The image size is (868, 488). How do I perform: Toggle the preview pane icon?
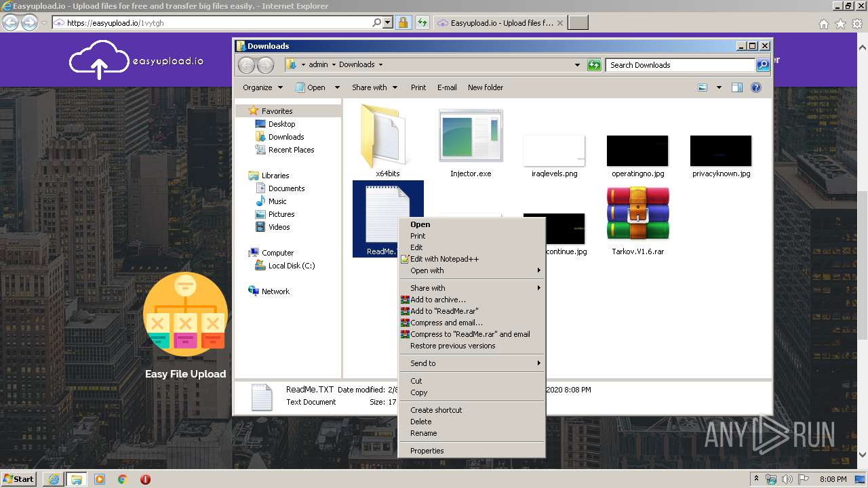coord(737,87)
